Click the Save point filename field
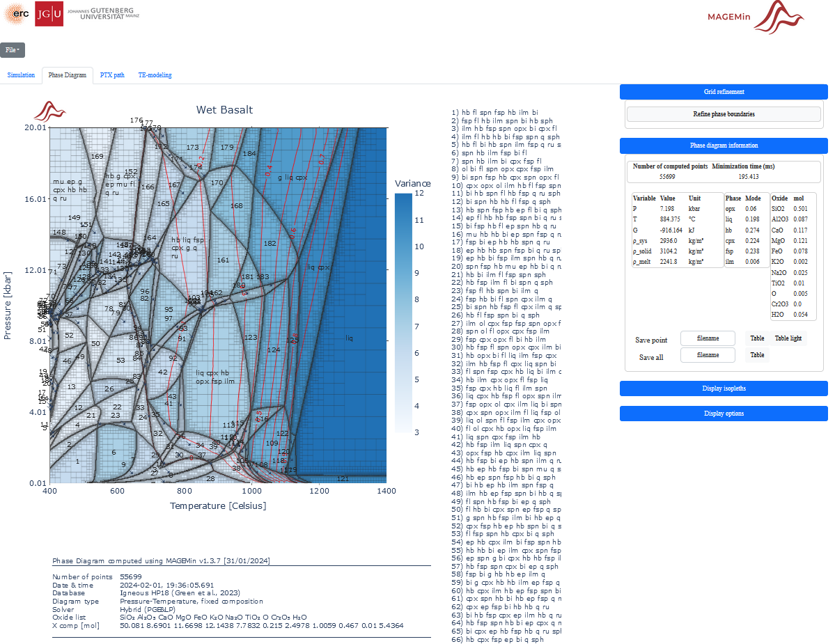The height and width of the screenshot is (644, 835). pos(708,338)
